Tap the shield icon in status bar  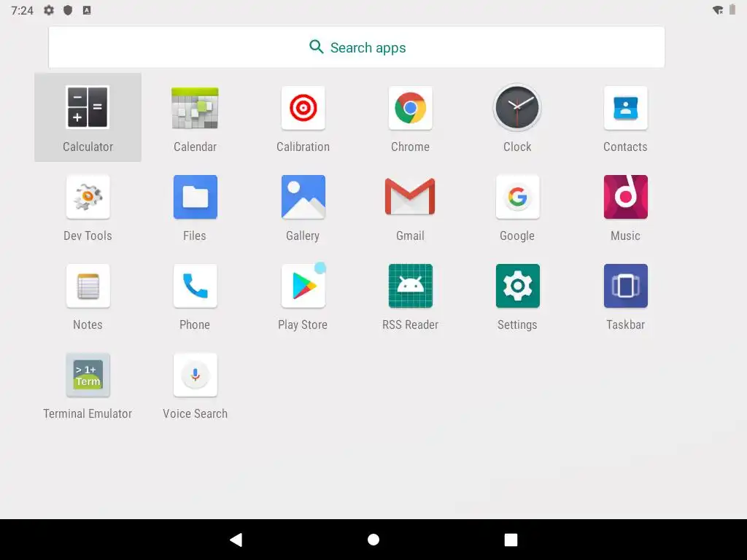[68, 10]
